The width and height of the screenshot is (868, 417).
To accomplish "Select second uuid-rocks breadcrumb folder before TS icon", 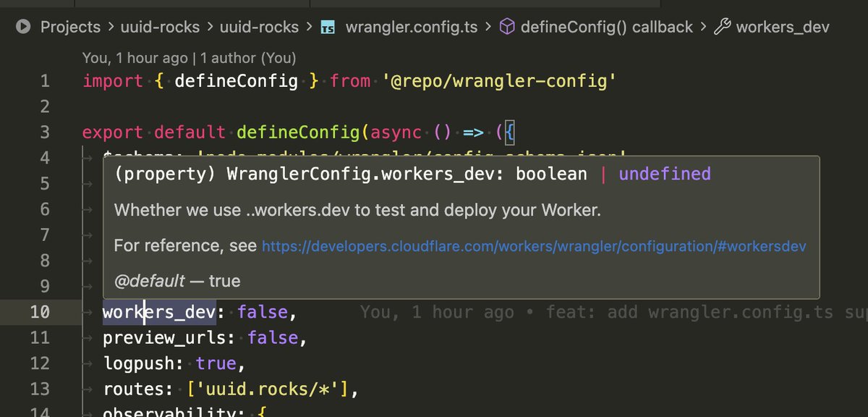I will pyautogui.click(x=260, y=28).
